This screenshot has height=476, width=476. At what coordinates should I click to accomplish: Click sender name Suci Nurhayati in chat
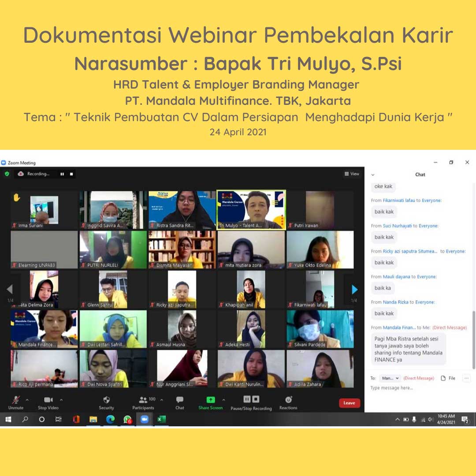click(397, 226)
